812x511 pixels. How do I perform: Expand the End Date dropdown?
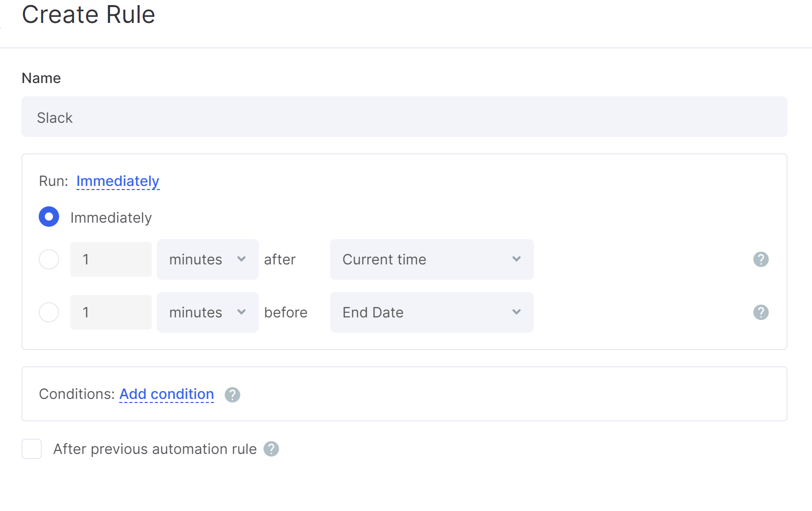tap(432, 312)
